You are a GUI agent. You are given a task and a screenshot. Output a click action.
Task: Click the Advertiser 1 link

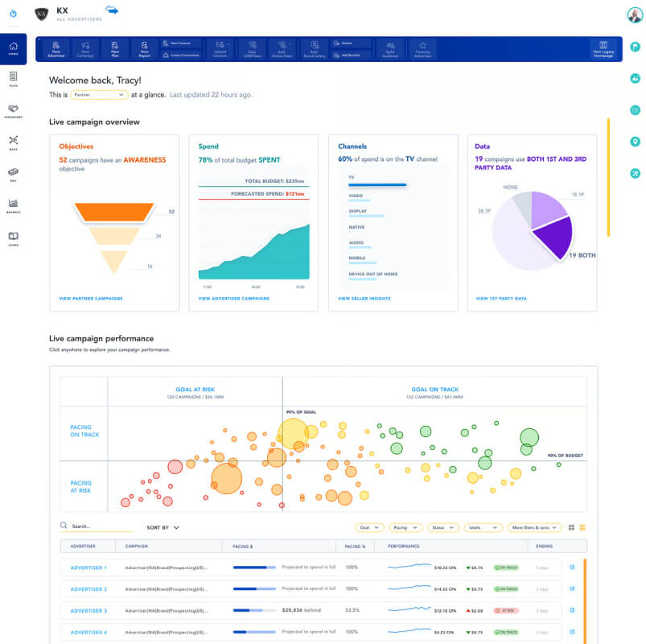point(88,568)
